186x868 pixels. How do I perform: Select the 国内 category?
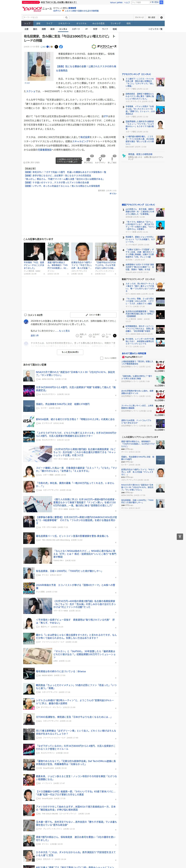[x=35, y=29]
